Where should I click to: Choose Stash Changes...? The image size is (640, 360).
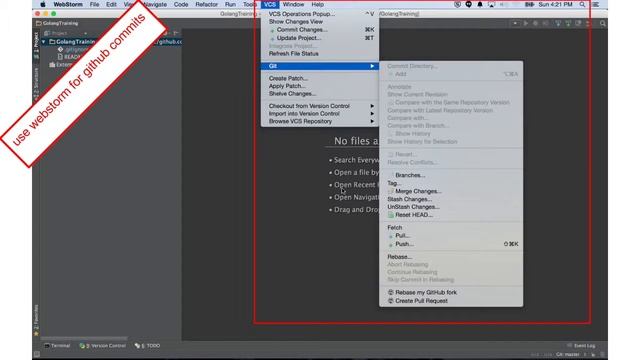coord(451,199)
